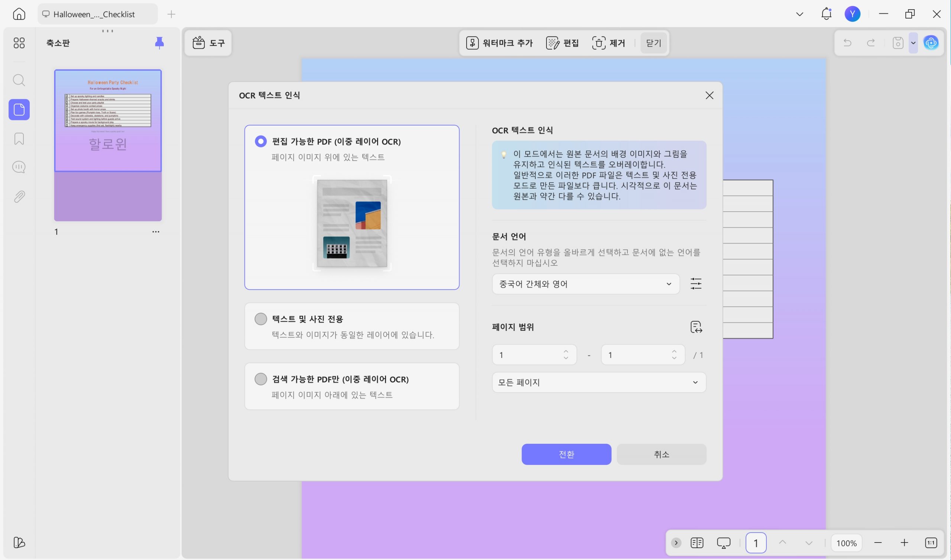Open the 도구 tools menu

tap(208, 43)
